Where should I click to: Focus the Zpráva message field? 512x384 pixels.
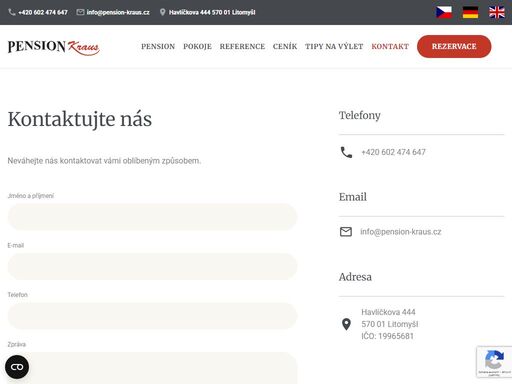point(152,368)
